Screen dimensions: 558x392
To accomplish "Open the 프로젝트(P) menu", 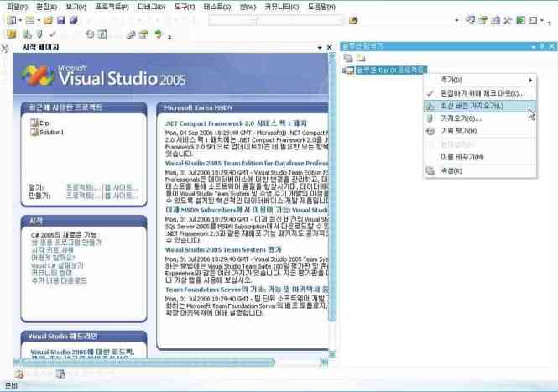I will pyautogui.click(x=112, y=7).
